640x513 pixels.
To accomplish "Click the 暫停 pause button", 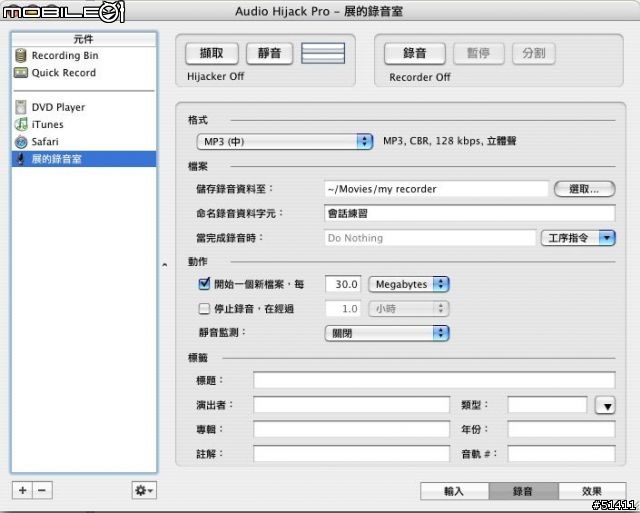I will [478, 53].
